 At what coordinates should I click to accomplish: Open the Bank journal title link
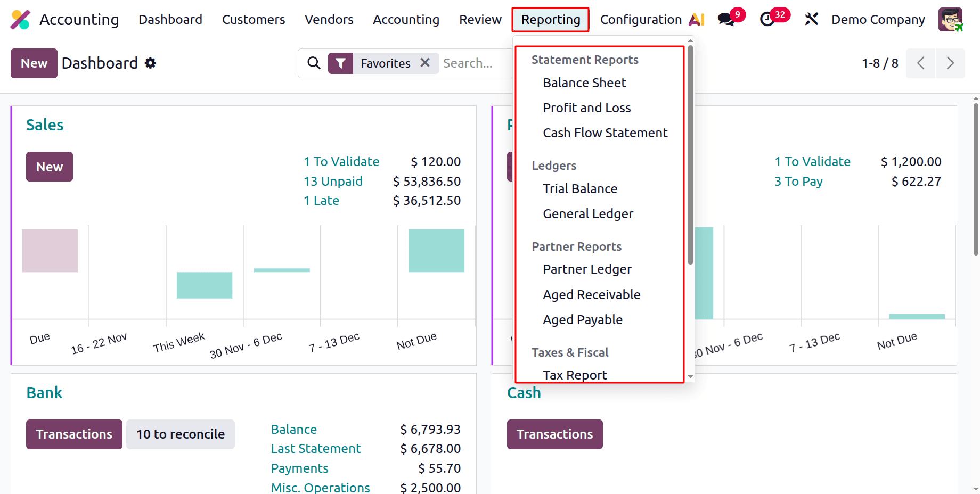point(44,393)
